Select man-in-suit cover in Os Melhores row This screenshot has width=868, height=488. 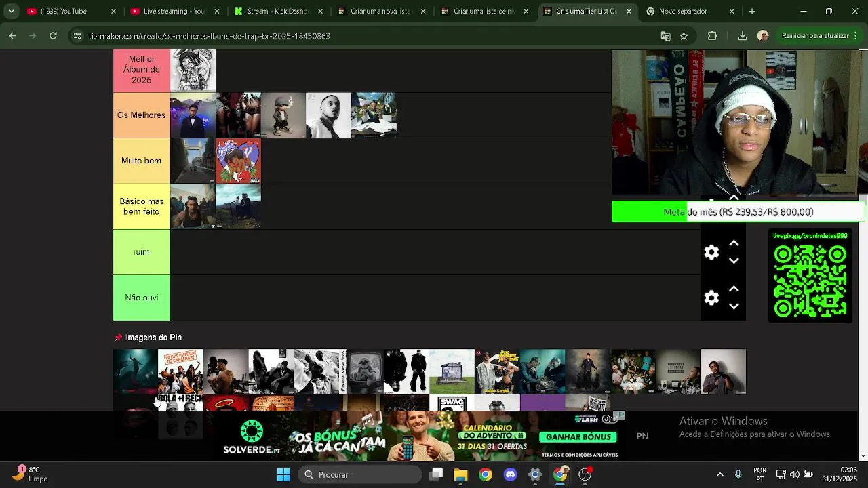click(x=193, y=115)
